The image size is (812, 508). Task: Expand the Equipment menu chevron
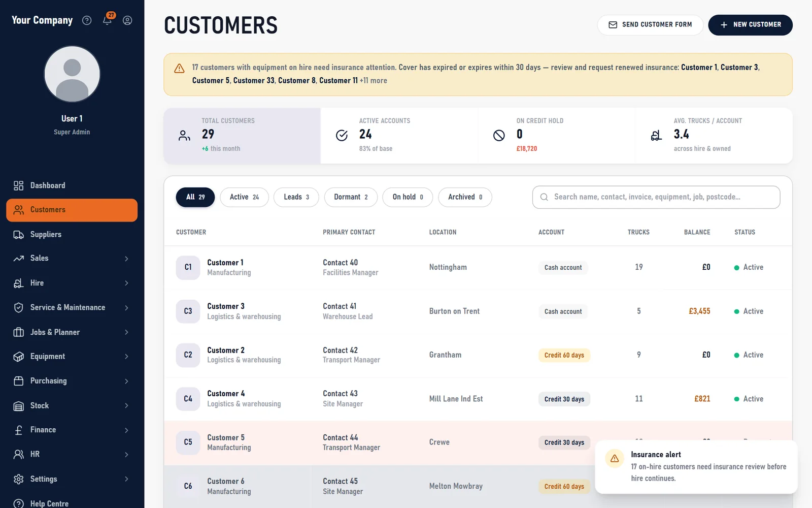126,357
